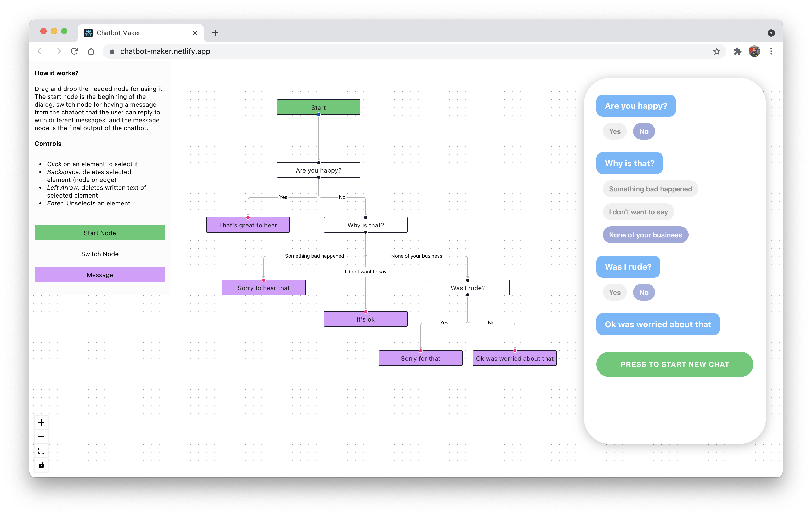
Task: Click the canvas zoom in plus icon
Action: (41, 422)
